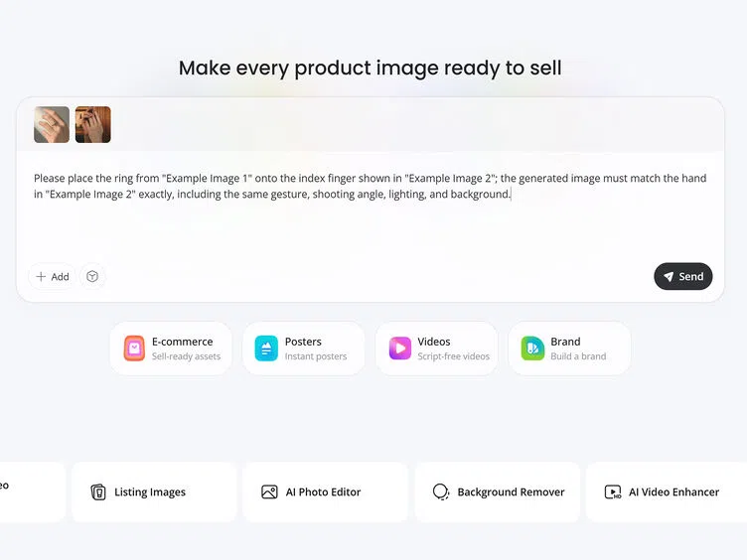Click the E-commerce pink shopping icon
This screenshot has height=560, width=747.
[134, 349]
